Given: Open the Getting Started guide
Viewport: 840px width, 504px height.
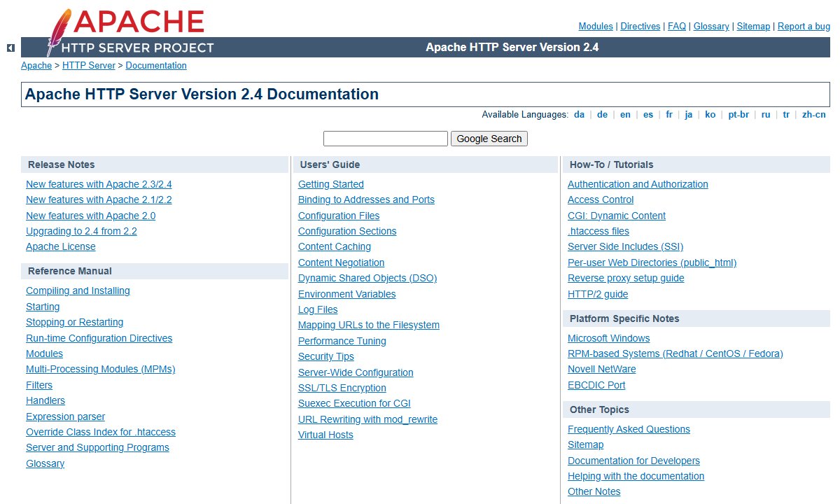Looking at the screenshot, I should click(331, 185).
